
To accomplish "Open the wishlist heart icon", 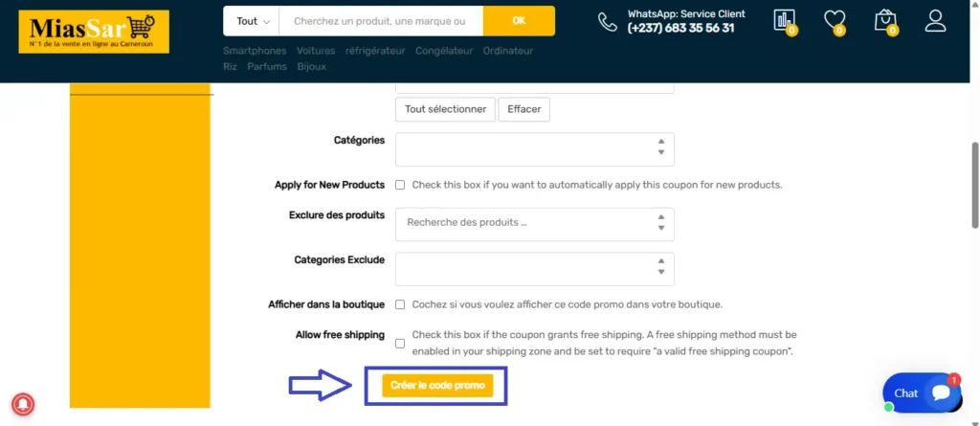I will click(834, 21).
